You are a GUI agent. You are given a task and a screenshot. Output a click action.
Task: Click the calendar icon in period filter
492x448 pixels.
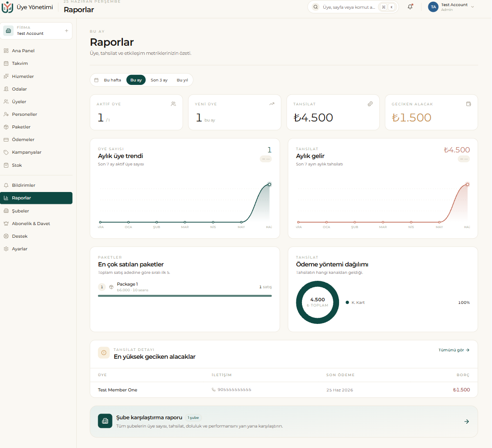point(96,80)
